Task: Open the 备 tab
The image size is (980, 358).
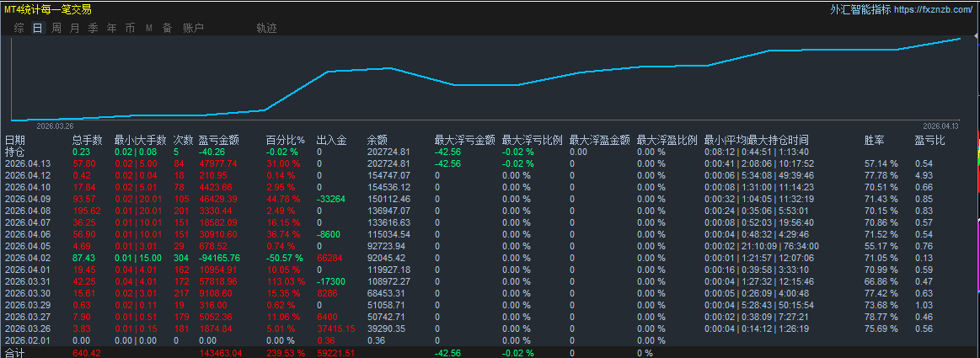Action: pyautogui.click(x=168, y=28)
